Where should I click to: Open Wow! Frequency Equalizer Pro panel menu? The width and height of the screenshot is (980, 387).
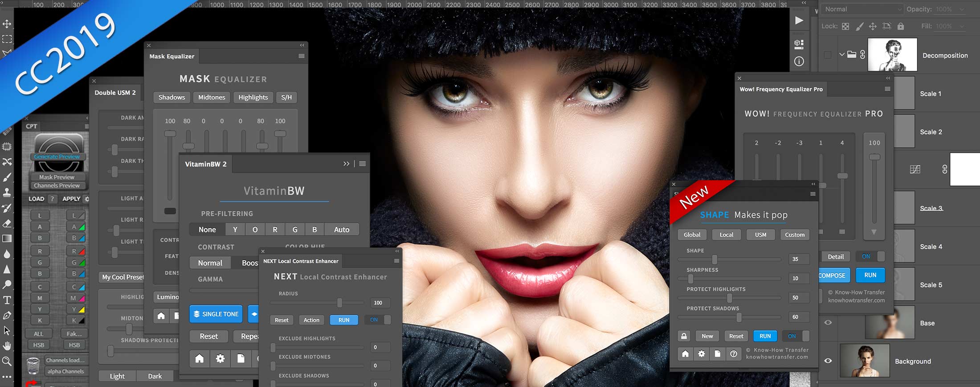pos(887,89)
